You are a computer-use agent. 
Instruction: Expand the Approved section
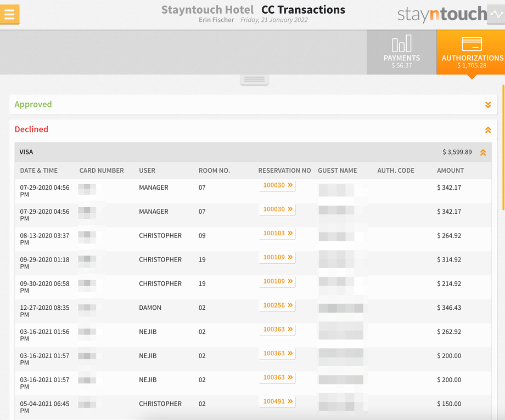[488, 105]
